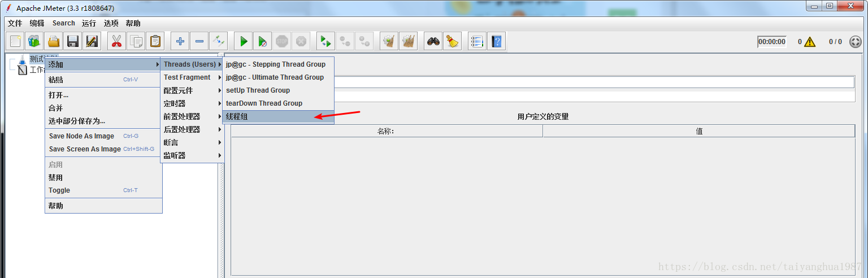868x278 pixels.
Task: Click Remote Stop All icon
Action: pyautogui.click(x=345, y=41)
